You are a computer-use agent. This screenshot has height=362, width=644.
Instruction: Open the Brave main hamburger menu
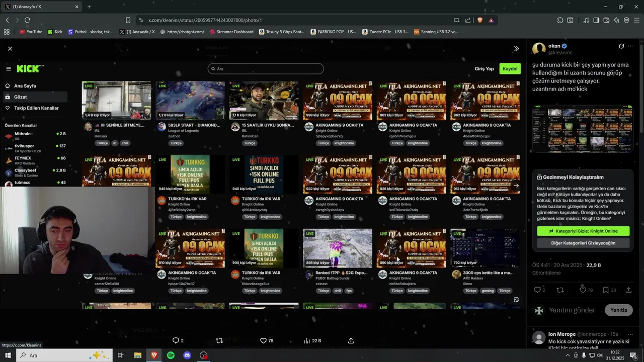pos(637,20)
